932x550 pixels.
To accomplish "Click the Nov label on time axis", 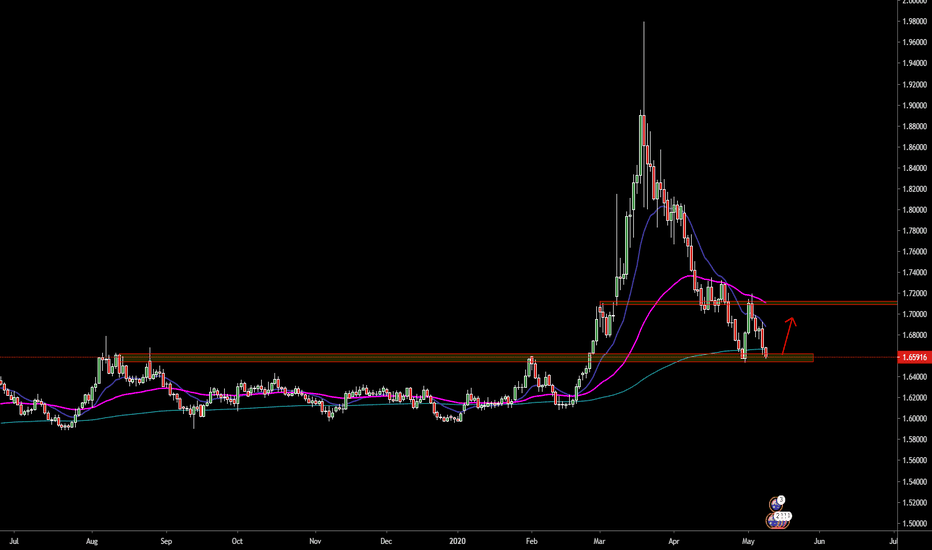I will 315,541.
